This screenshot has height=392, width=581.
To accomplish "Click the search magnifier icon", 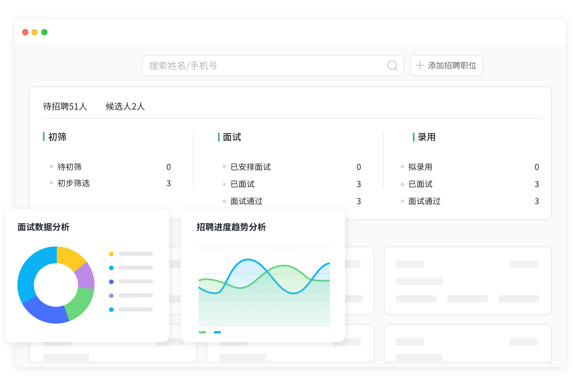I will (393, 66).
